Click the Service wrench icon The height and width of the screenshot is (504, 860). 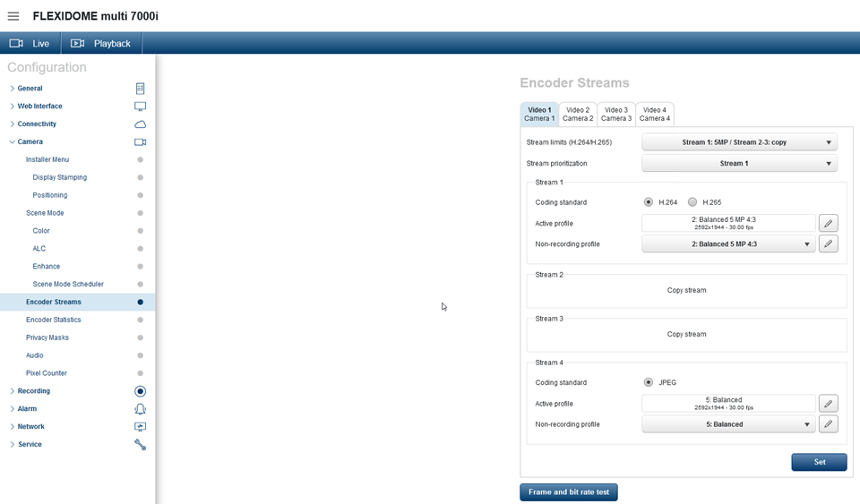coord(141,445)
